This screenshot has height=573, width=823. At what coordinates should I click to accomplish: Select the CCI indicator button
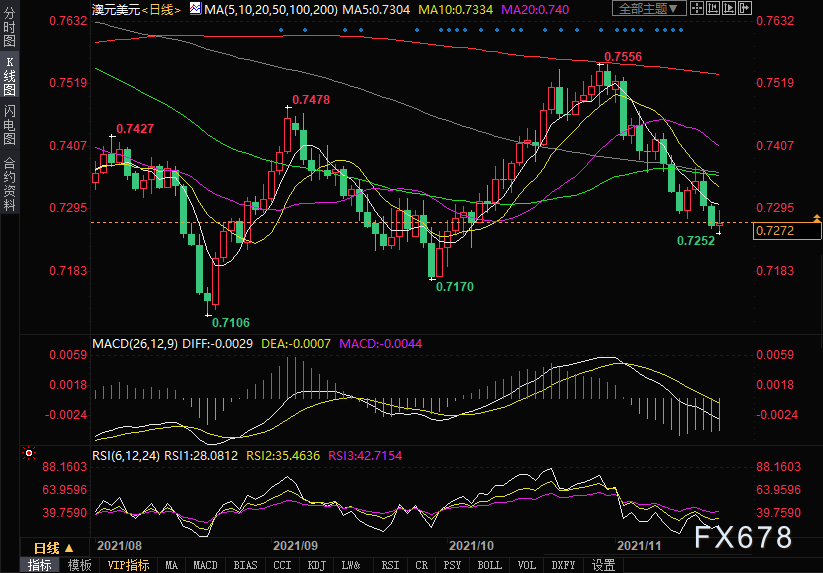(x=282, y=565)
